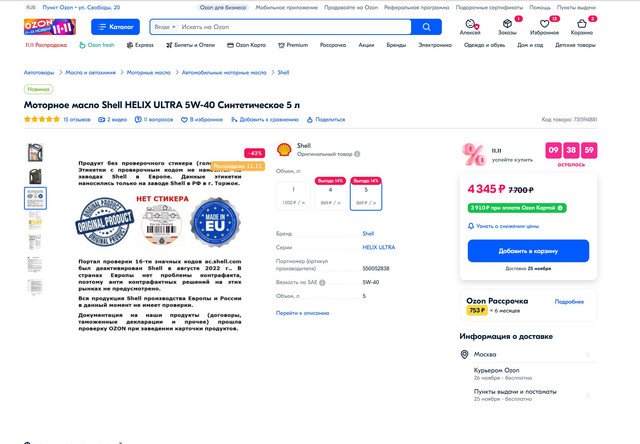640x444 pixels.
Task: Open Одежда и обувь category
Action: pos(484,45)
